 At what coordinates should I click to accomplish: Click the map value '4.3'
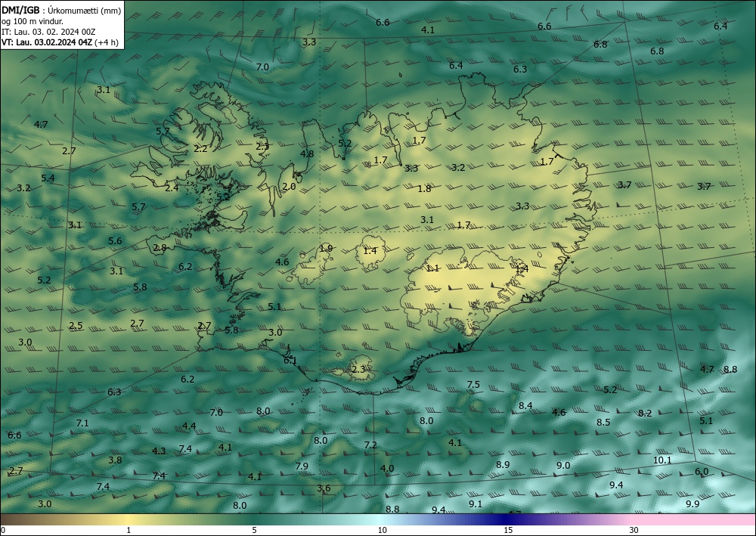click(x=159, y=451)
